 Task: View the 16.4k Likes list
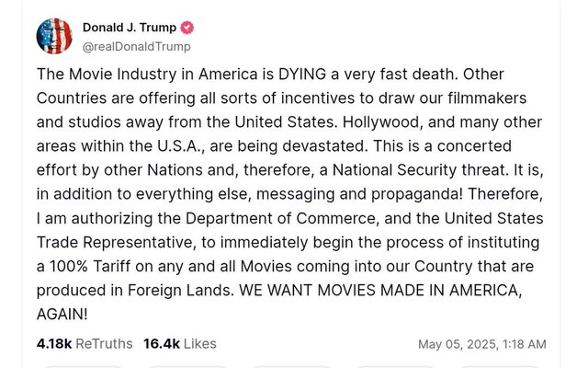pyautogui.click(x=180, y=343)
